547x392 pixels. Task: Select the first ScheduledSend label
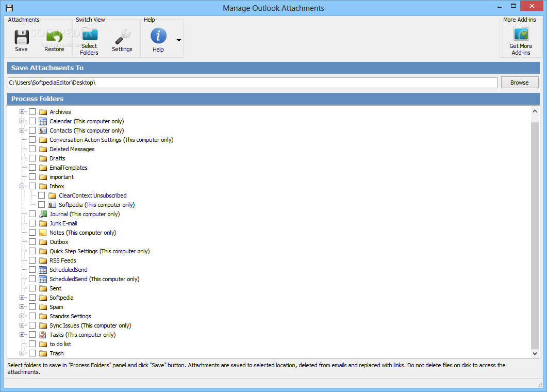coord(69,270)
